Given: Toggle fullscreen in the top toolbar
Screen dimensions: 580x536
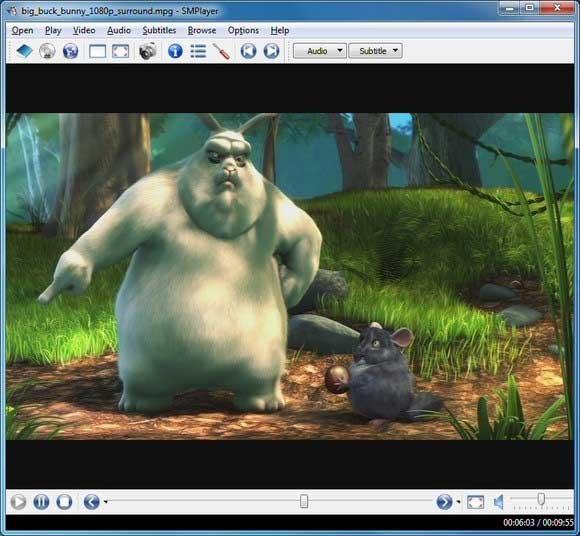Looking at the screenshot, I should pos(121,51).
